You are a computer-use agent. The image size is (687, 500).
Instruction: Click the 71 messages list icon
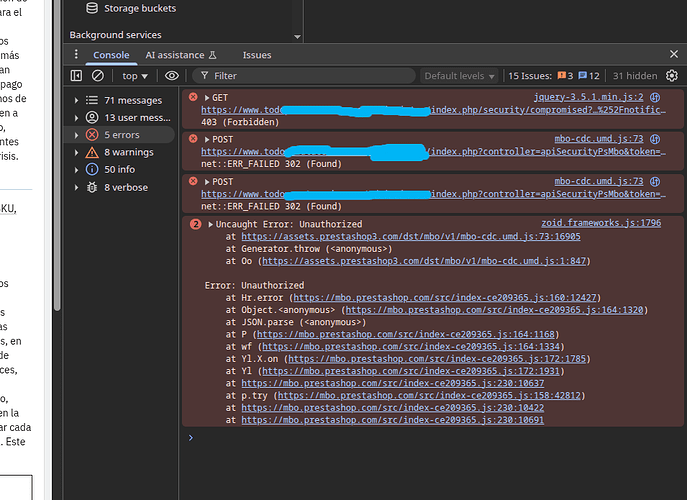tap(92, 100)
